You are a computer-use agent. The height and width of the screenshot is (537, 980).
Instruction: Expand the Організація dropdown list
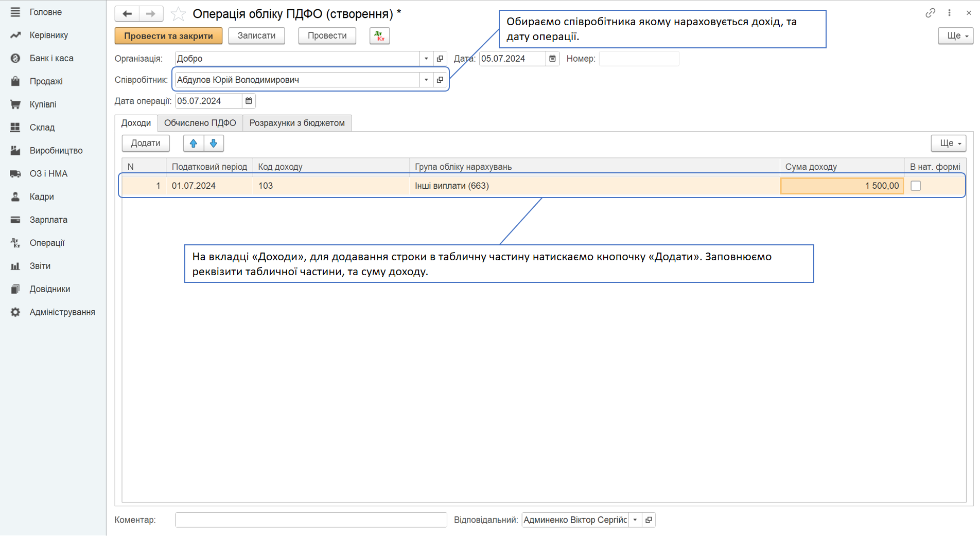point(426,59)
